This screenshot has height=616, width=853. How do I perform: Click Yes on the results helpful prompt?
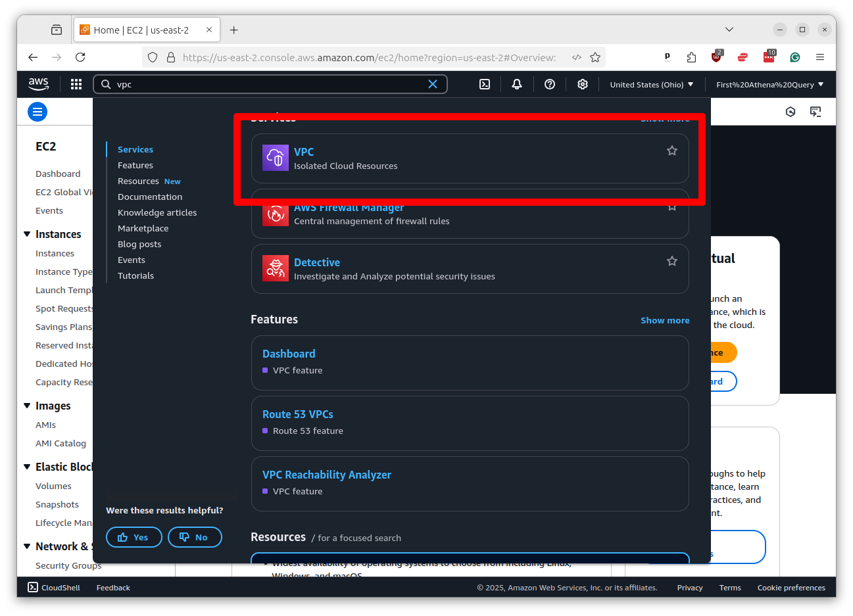click(x=134, y=537)
